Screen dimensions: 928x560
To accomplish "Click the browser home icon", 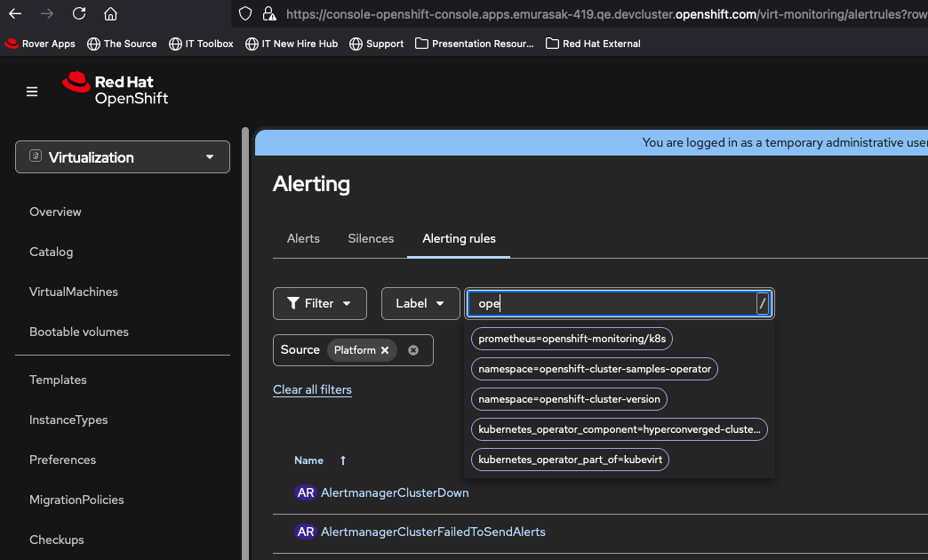I will click(x=110, y=13).
